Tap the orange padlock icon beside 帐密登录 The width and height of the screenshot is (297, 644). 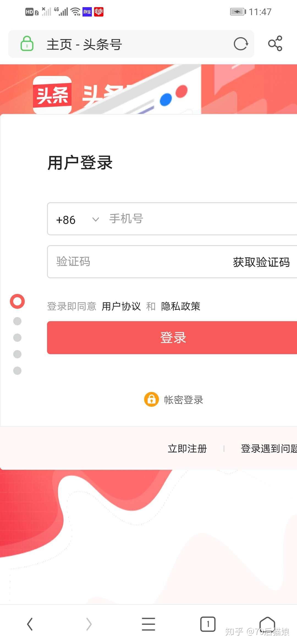point(151,399)
